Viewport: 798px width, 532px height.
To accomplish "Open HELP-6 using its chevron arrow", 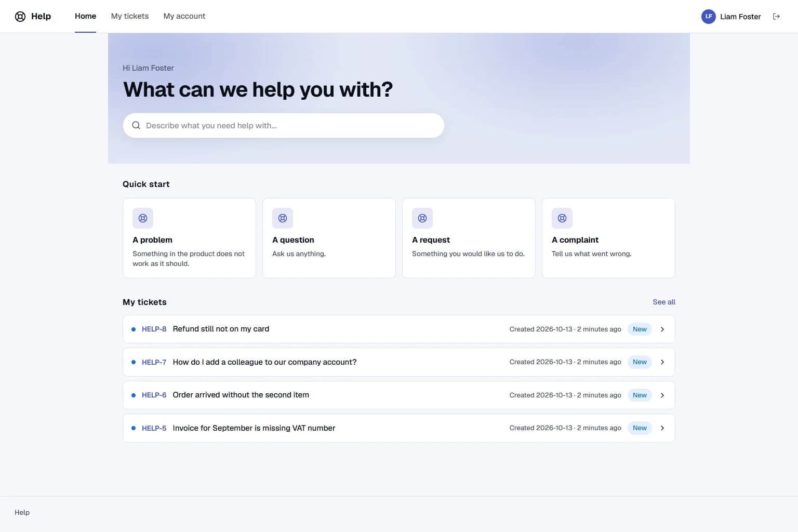I will [x=662, y=395].
